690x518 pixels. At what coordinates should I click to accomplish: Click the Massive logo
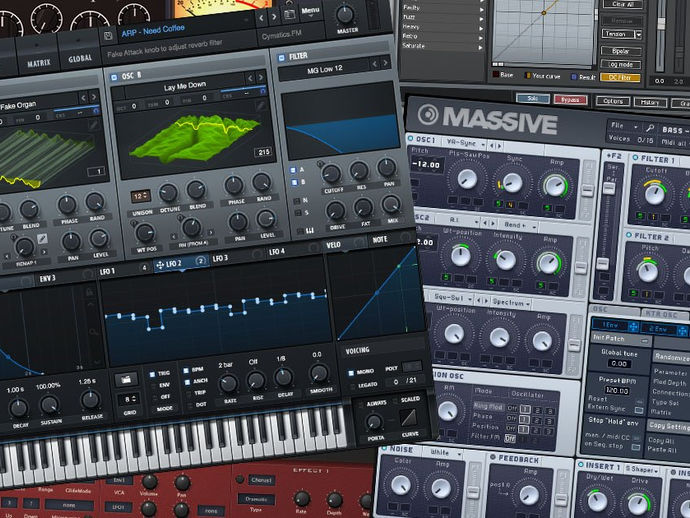click(488, 118)
